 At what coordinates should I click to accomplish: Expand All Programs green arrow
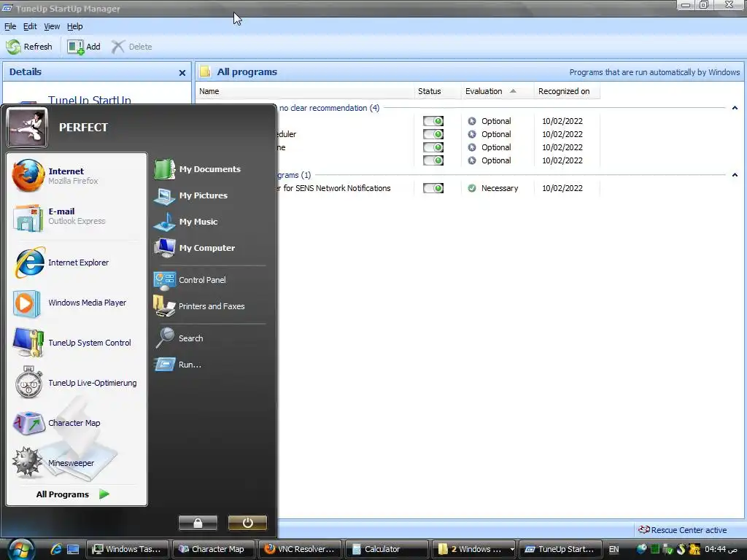click(104, 494)
